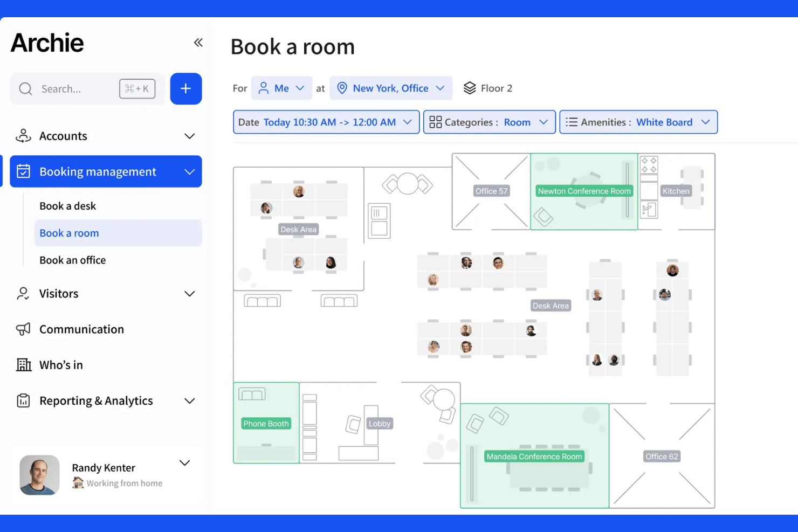Open Randy Kenter's account menu
This screenshot has width=798, height=532.
pos(184,463)
